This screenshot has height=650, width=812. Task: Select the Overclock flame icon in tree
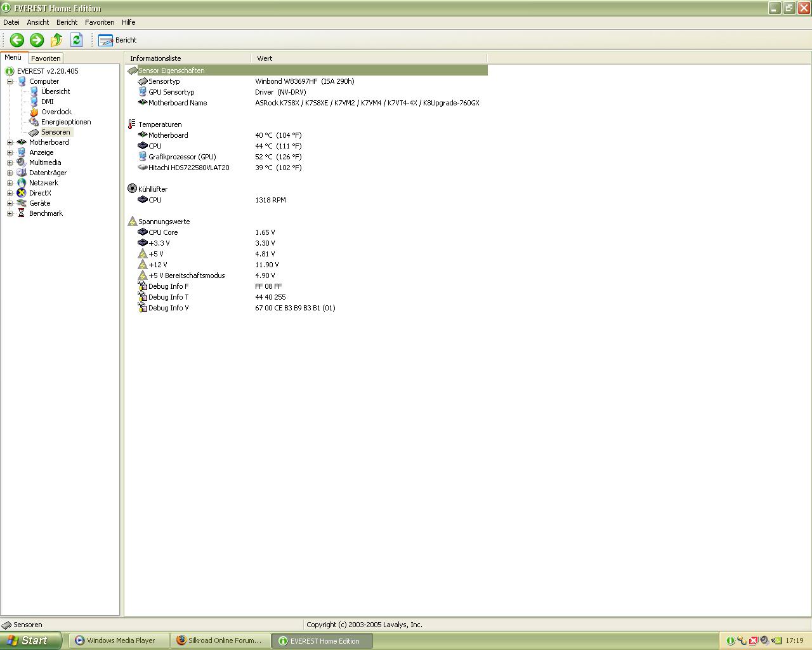[34, 112]
